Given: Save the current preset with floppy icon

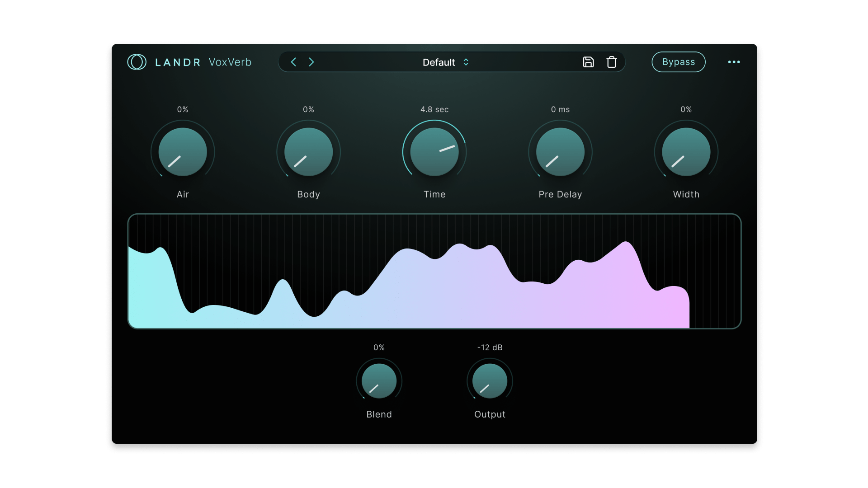Looking at the screenshot, I should 588,62.
